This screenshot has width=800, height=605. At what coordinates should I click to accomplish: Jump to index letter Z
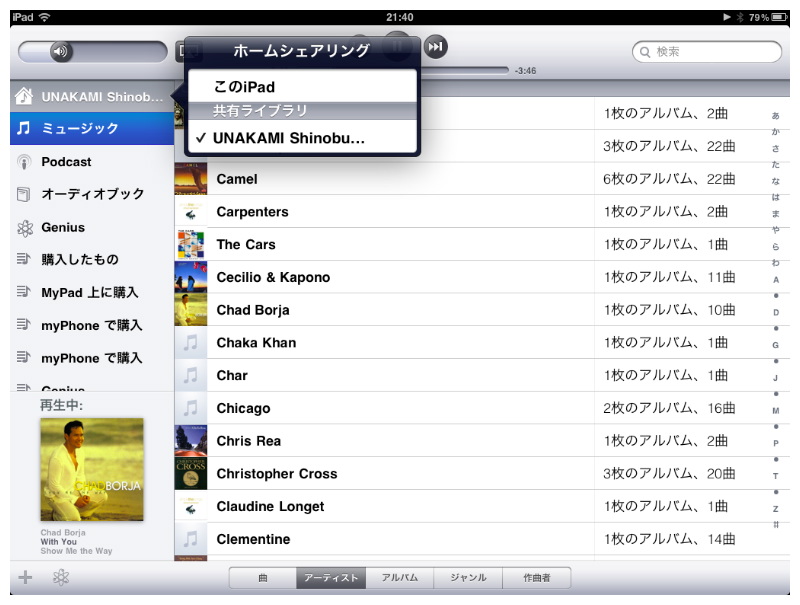click(776, 509)
